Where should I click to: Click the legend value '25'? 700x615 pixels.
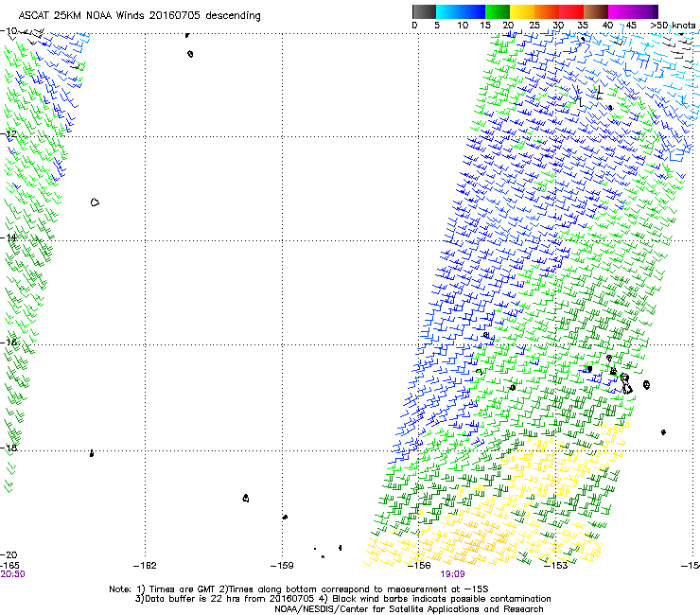pyautogui.click(x=534, y=26)
